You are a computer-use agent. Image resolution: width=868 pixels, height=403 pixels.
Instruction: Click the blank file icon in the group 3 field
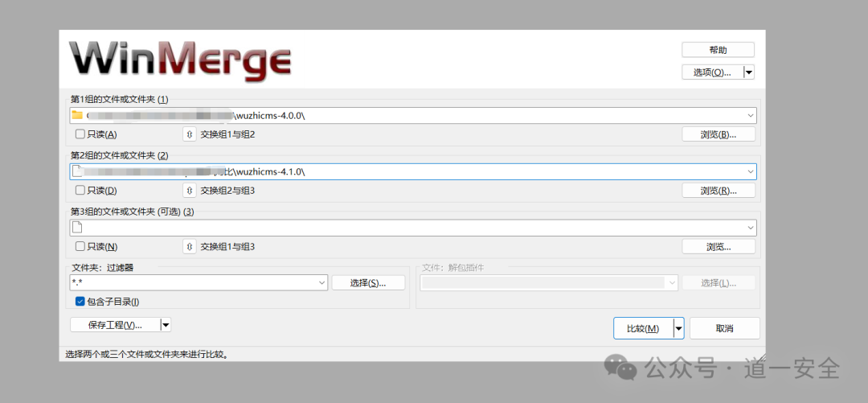point(77,228)
